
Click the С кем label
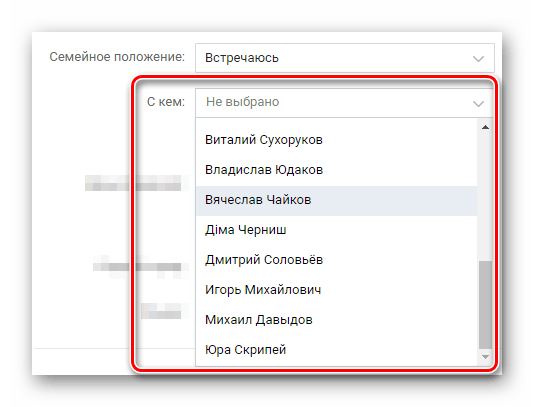tap(166, 102)
